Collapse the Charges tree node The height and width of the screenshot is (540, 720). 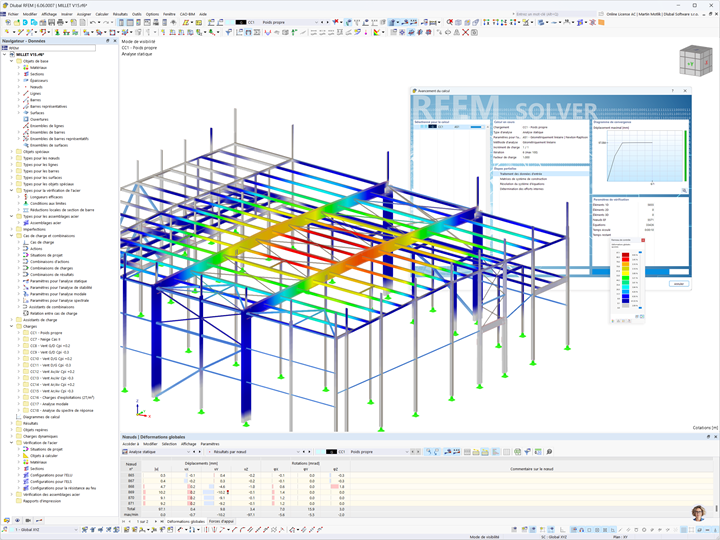point(11,326)
